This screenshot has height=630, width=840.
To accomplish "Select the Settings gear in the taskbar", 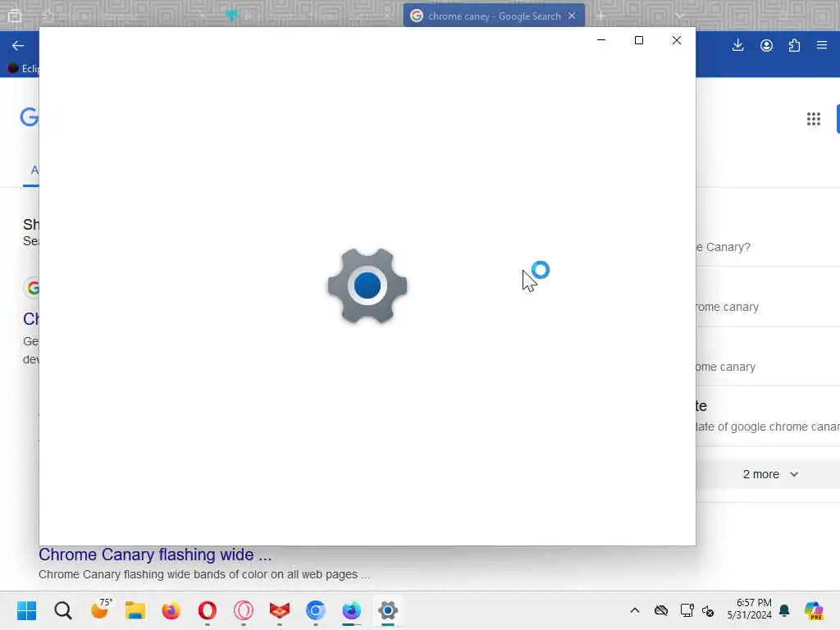I will click(x=388, y=610).
